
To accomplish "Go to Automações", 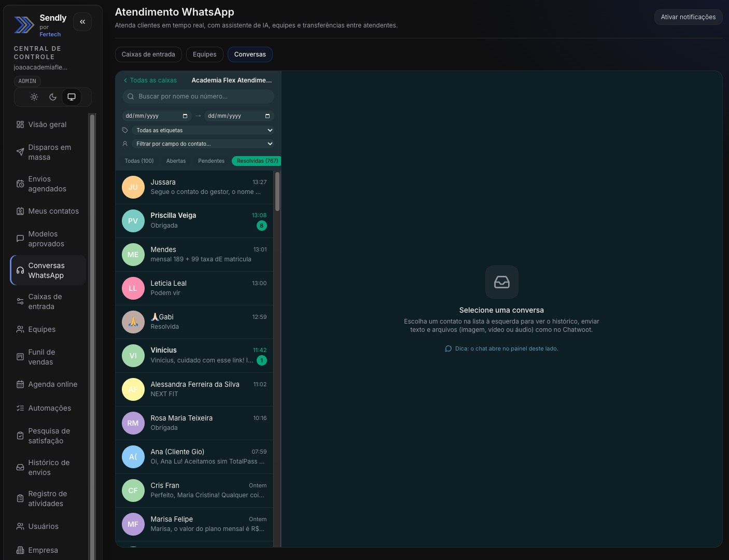I will tap(48, 408).
